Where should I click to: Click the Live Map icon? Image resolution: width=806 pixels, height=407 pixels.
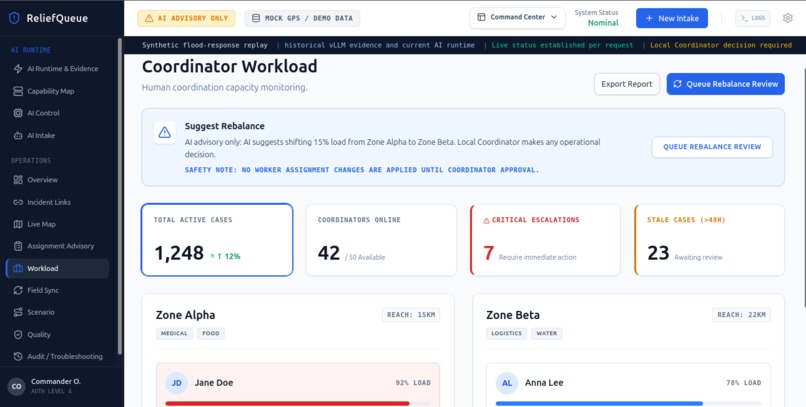tap(18, 224)
